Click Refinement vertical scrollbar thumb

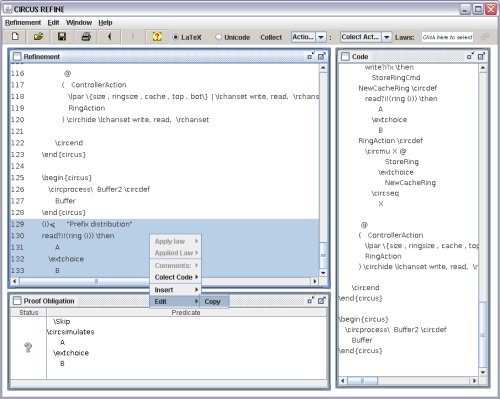[x=323, y=255]
